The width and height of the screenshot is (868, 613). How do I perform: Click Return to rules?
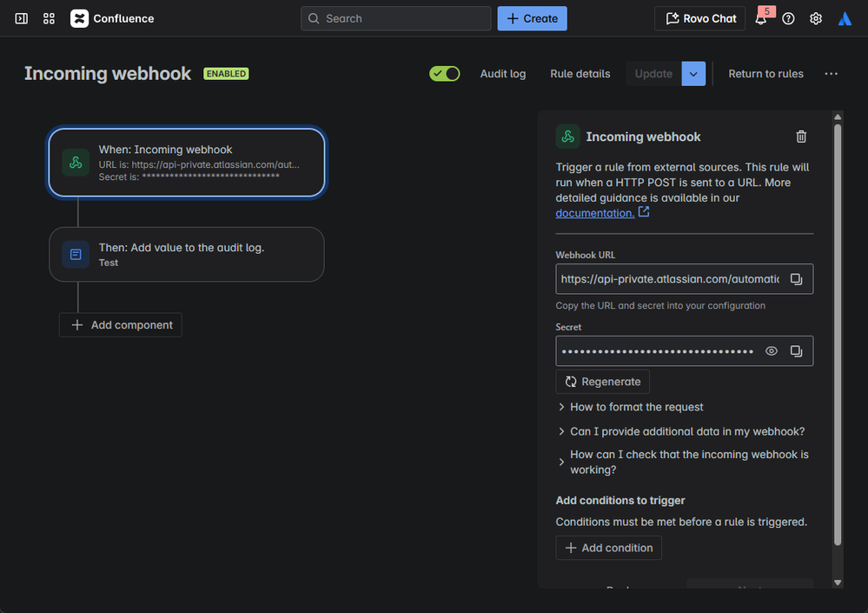coord(765,74)
